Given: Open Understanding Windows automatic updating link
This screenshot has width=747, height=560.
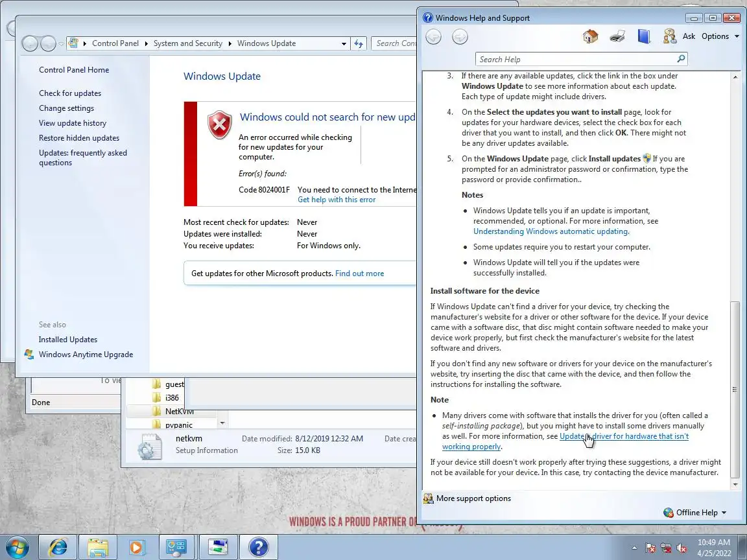Looking at the screenshot, I should click(551, 231).
